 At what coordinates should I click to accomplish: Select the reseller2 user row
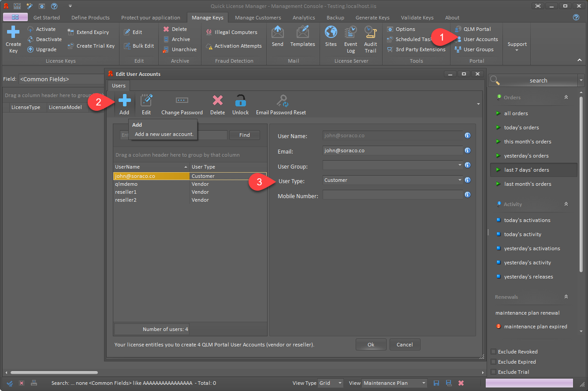click(x=190, y=200)
